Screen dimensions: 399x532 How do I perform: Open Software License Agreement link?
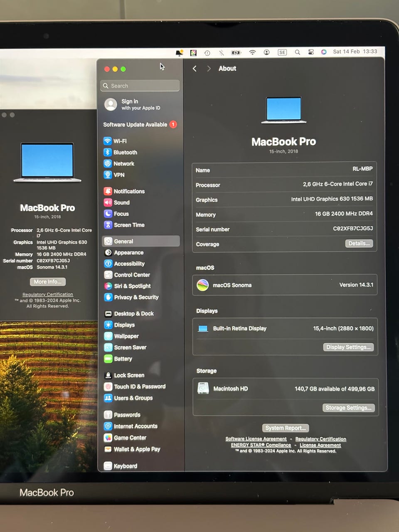256,439
